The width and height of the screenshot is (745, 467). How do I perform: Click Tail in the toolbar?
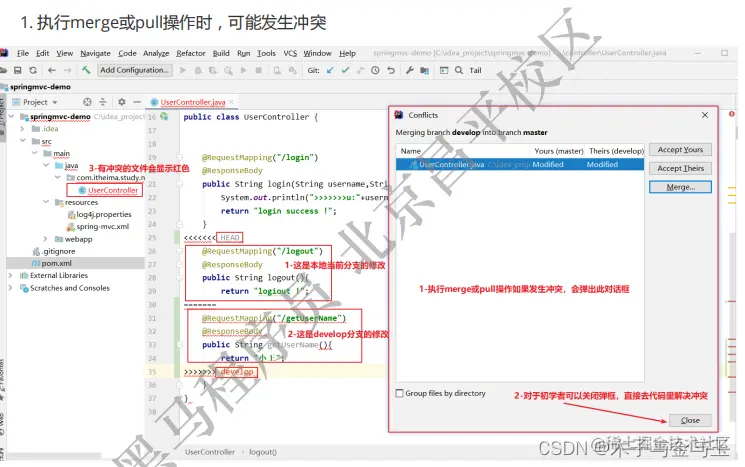click(x=475, y=70)
